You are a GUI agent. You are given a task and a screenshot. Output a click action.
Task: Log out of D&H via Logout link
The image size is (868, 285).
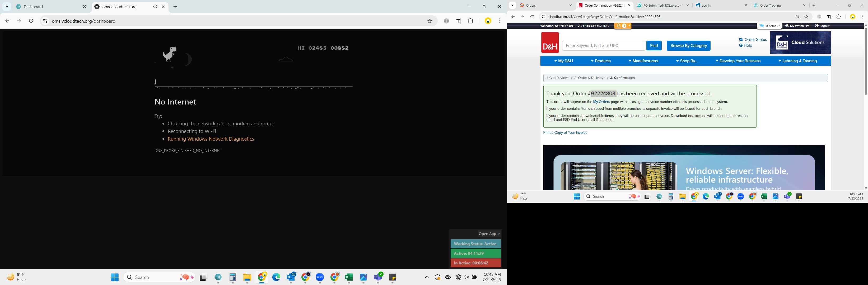point(822,26)
